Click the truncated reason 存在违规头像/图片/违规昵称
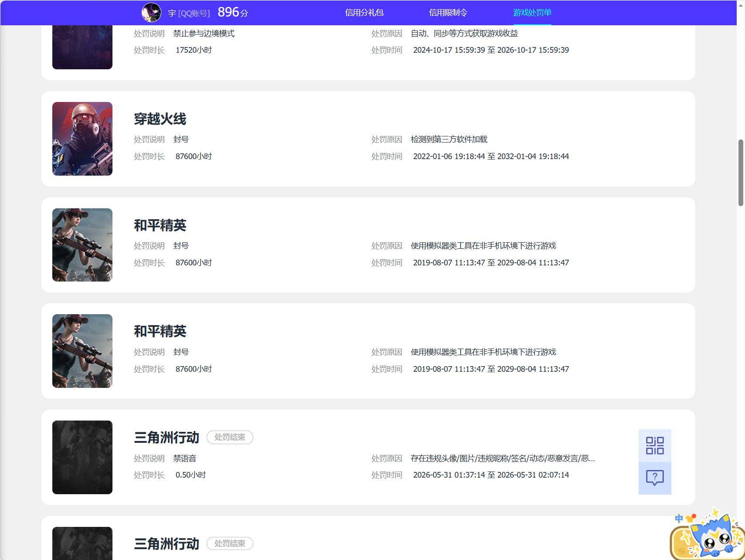745x560 pixels. pyautogui.click(x=503, y=458)
